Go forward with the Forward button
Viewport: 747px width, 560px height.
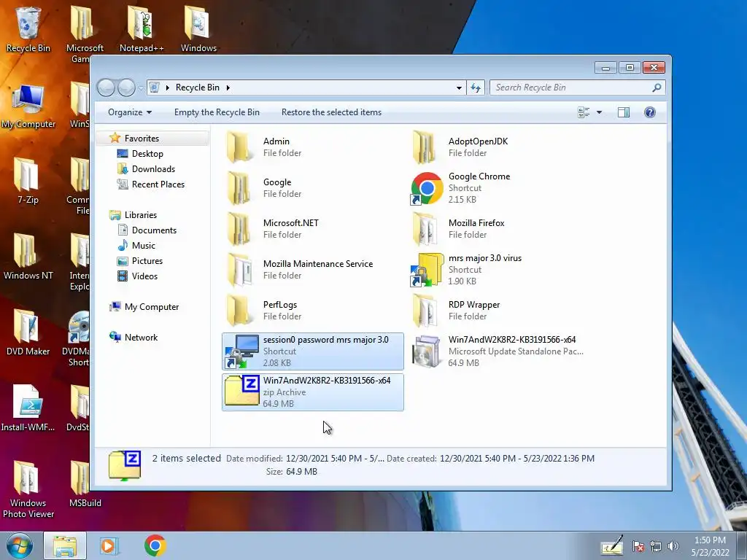point(126,87)
